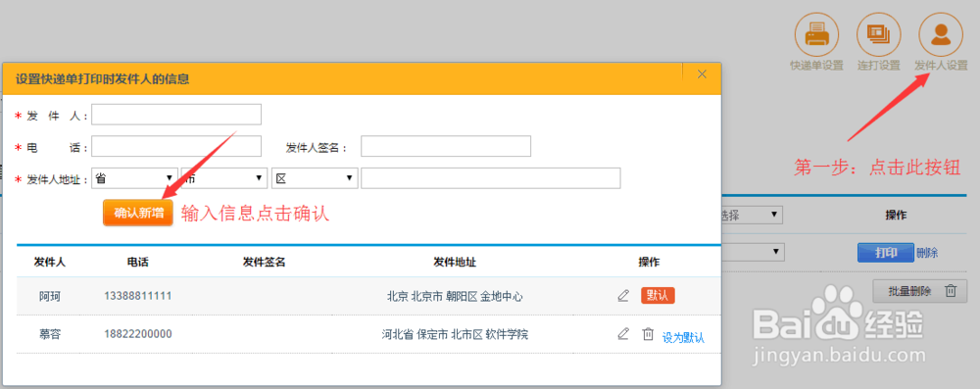Click the orange 默认 badge for 阿珂
Viewport: 980px width, 389px height.
click(658, 295)
